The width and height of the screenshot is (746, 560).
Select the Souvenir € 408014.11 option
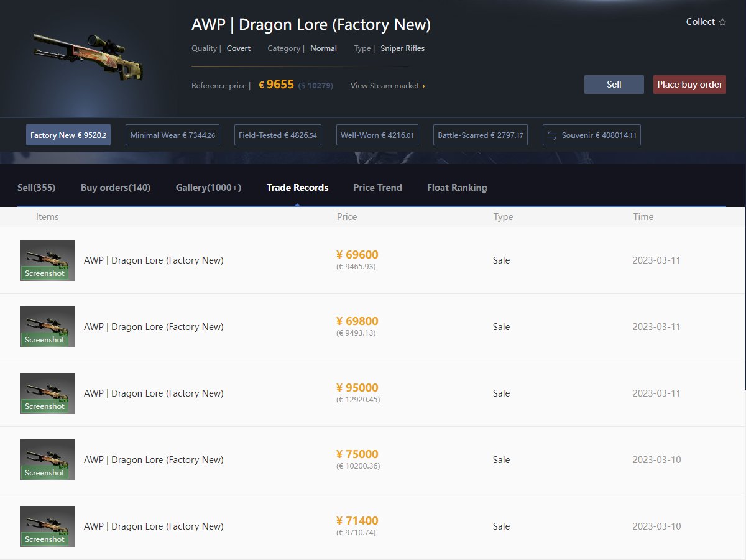(x=592, y=135)
